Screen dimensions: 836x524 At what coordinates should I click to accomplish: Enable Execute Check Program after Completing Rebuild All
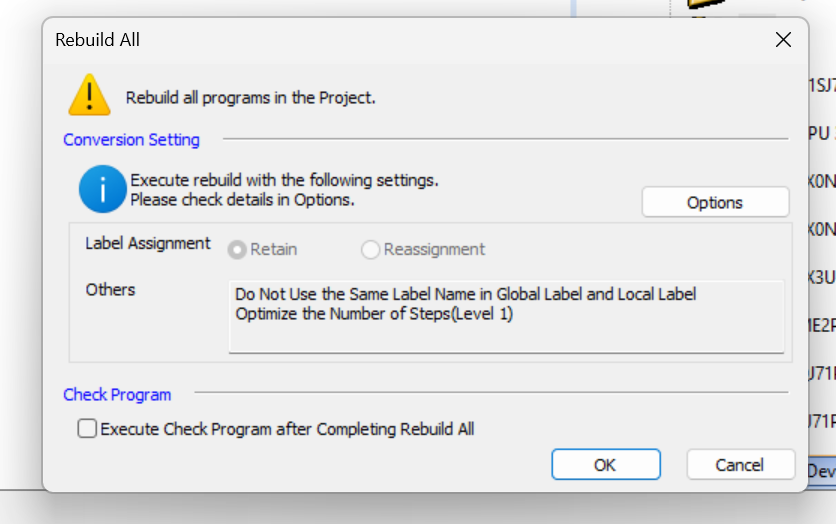click(x=87, y=428)
